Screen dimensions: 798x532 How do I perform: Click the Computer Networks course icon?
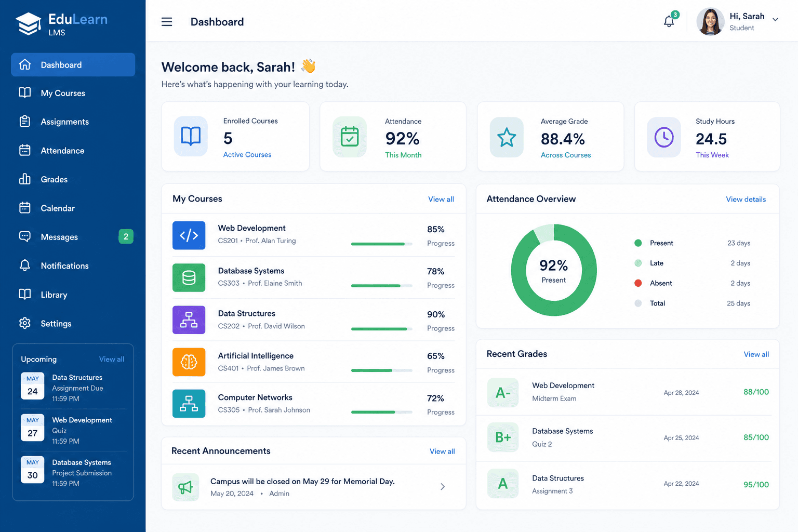pyautogui.click(x=189, y=404)
